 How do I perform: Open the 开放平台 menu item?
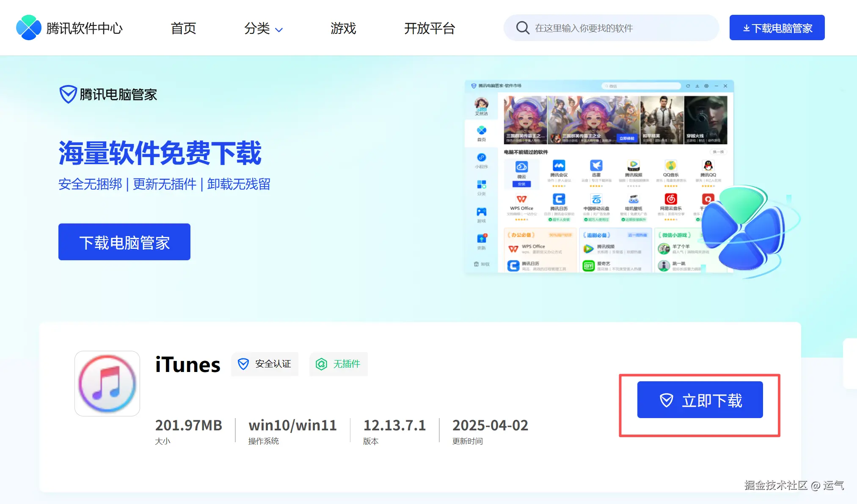point(429,28)
